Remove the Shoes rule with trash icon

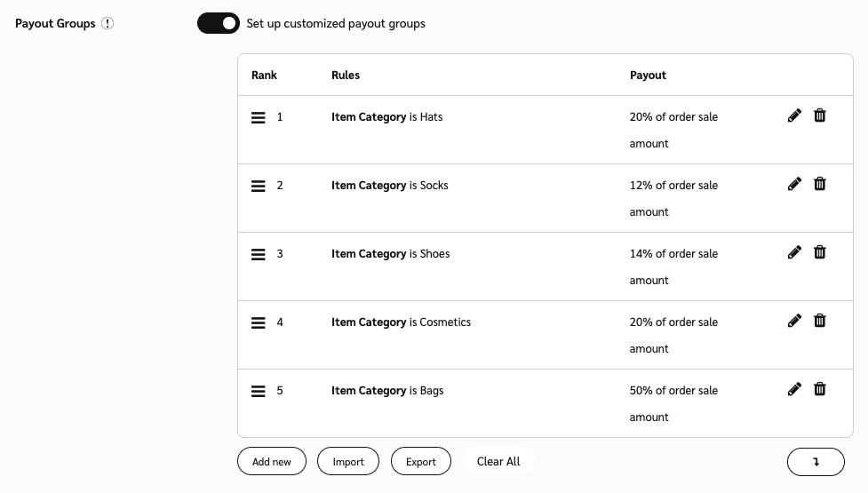pyautogui.click(x=820, y=252)
